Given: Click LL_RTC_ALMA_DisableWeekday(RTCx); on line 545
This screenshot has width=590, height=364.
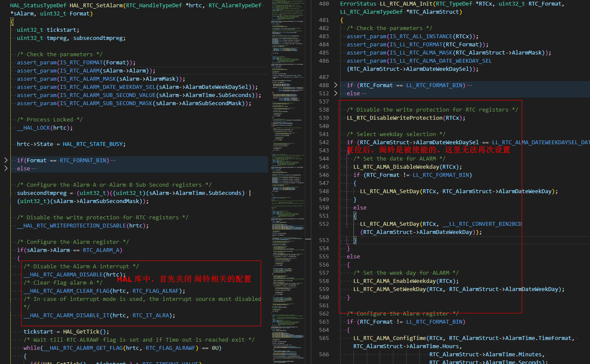Looking at the screenshot, I should coord(408,167).
